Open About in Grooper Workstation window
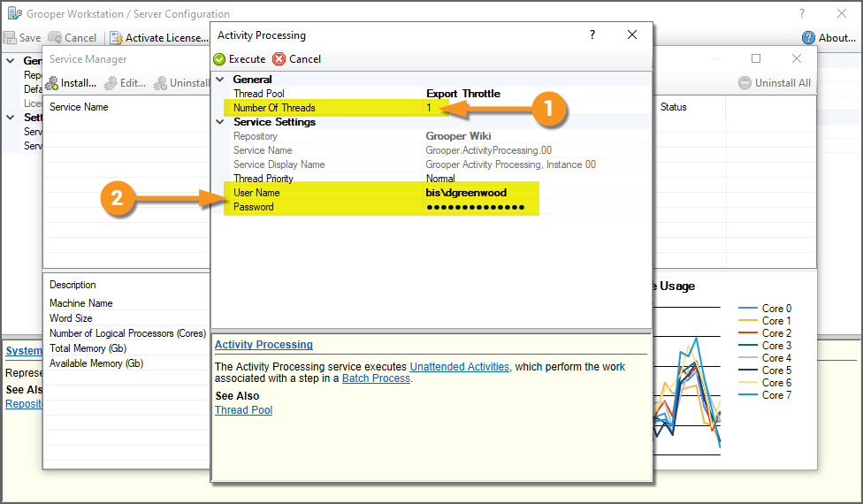 pyautogui.click(x=829, y=37)
